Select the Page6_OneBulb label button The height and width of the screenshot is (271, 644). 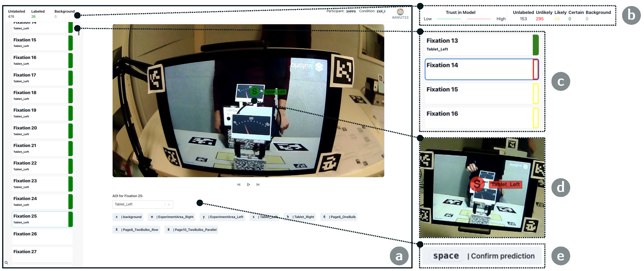click(x=339, y=217)
